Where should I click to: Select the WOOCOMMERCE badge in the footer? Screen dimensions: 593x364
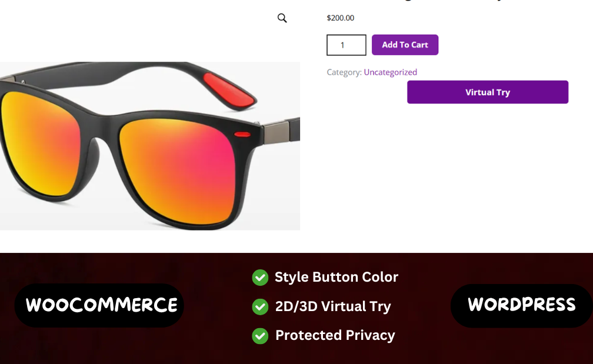[x=99, y=305]
